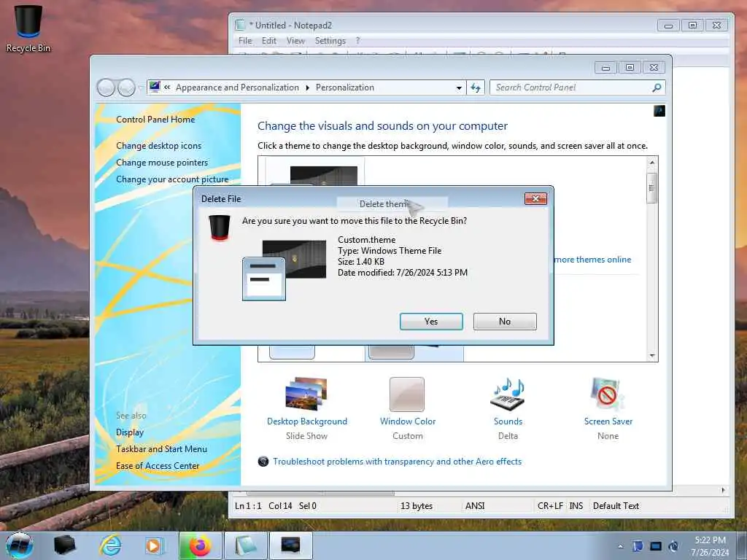This screenshot has width=747, height=560.
Task: Click Default Text in Notepad2 status bar
Action: point(616,506)
